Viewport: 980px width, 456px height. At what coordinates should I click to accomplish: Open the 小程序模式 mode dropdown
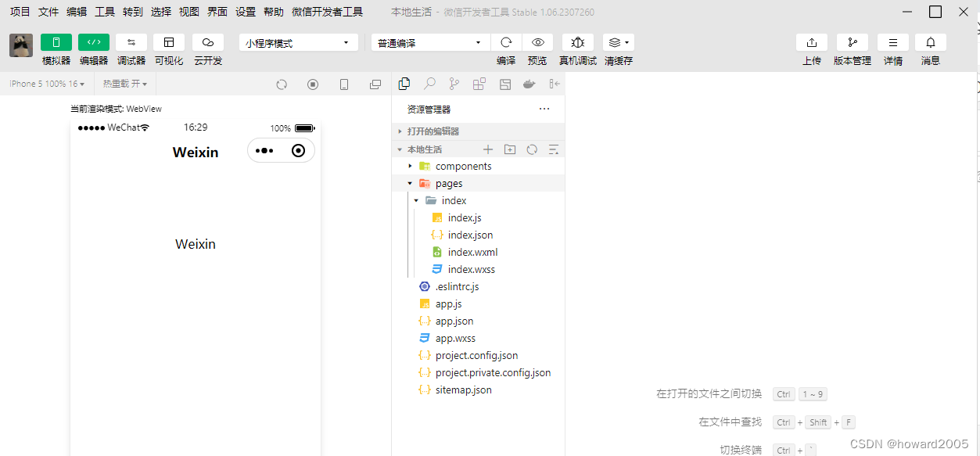point(299,42)
